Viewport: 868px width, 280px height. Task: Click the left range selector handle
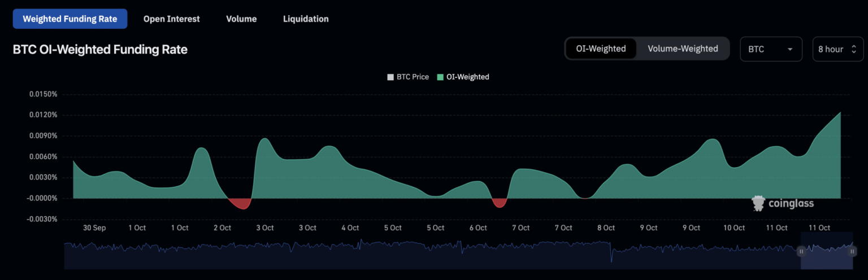[x=801, y=251]
